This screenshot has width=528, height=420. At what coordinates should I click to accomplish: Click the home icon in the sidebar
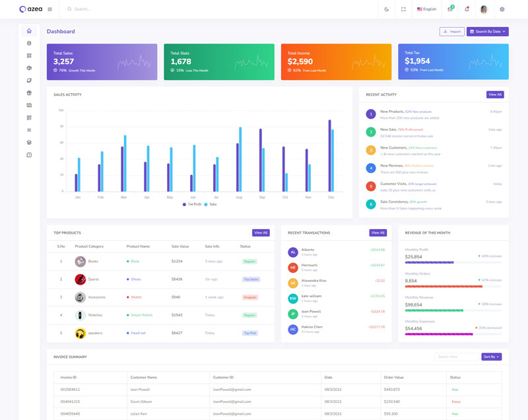[x=29, y=31]
